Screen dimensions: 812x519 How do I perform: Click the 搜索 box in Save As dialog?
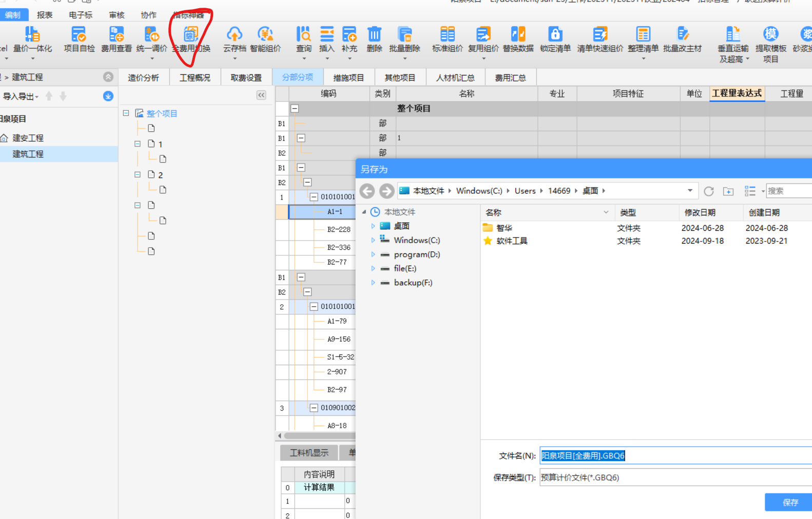click(x=789, y=191)
